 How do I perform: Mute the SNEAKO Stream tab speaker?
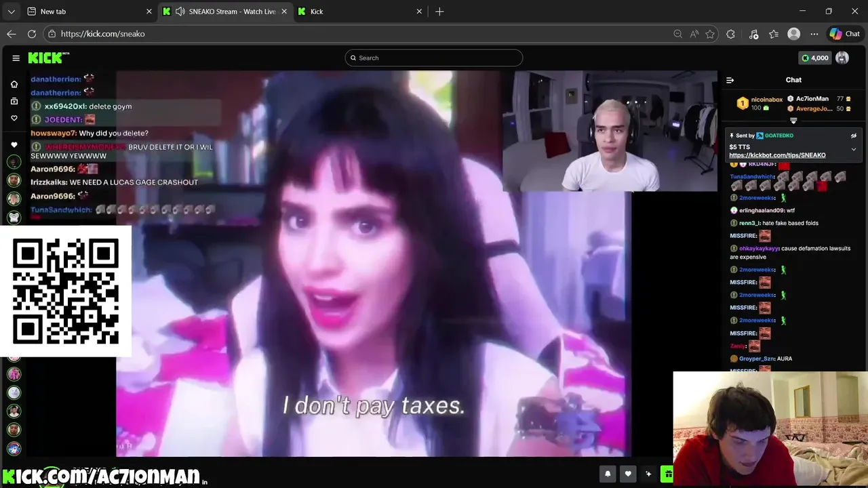[x=180, y=12]
